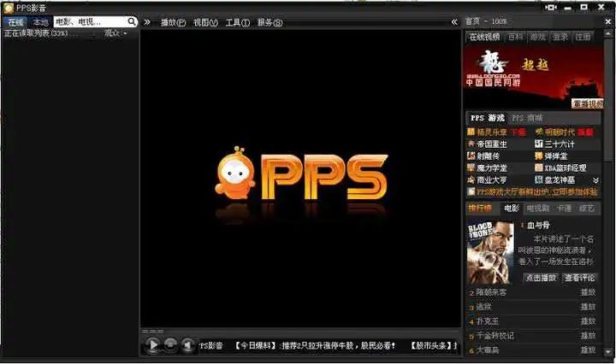Click the first orange game icon in top row
This screenshot has width=616, height=364.
471,132
